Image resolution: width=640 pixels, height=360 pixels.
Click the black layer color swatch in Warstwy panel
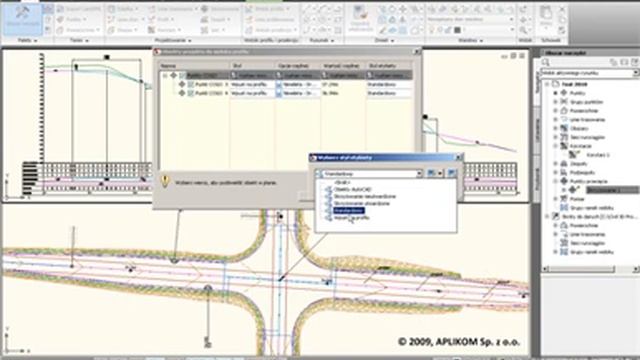[457, 30]
